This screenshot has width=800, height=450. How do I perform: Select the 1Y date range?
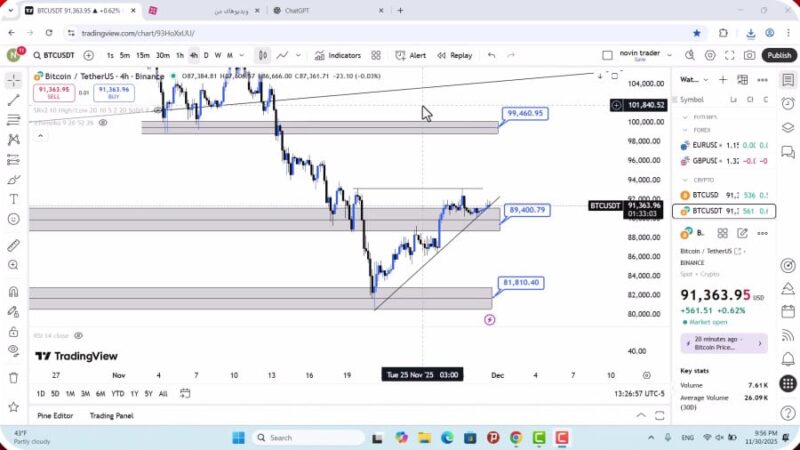point(134,393)
